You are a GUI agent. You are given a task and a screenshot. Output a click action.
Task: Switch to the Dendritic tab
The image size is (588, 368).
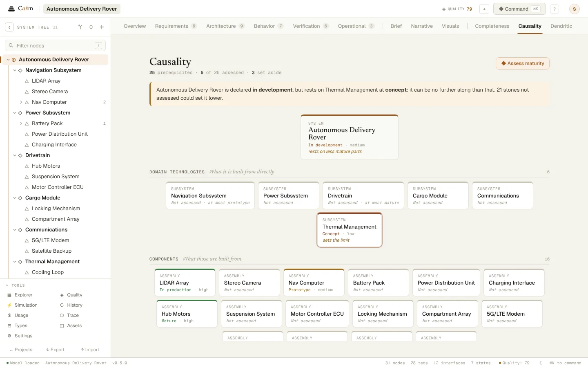(561, 26)
